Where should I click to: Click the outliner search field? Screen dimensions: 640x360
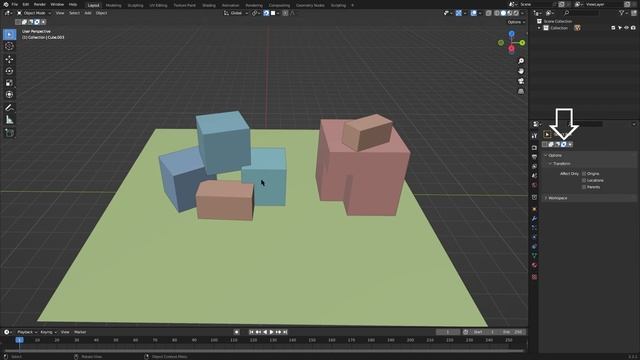582,13
